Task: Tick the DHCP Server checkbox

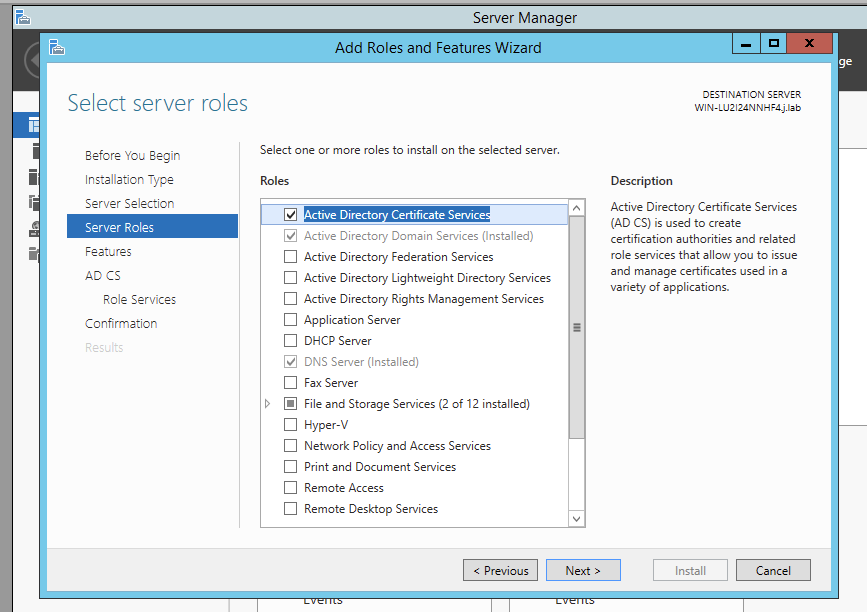Action: tap(290, 341)
